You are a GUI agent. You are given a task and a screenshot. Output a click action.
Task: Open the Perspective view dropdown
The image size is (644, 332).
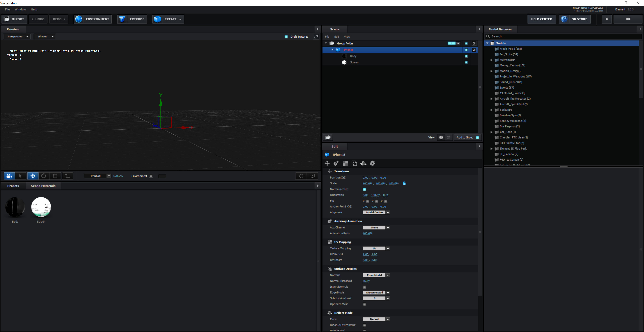click(17, 37)
